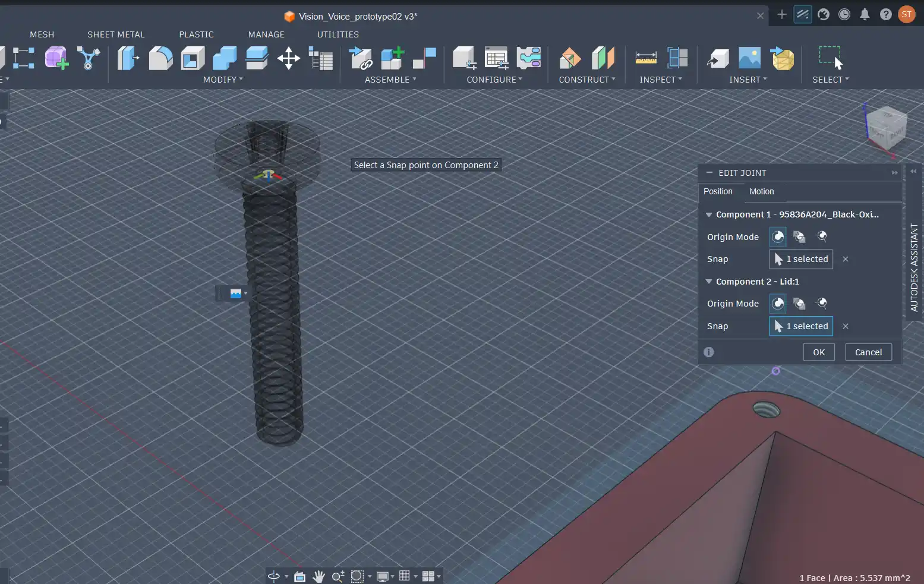Open the INSERT dropdown menu
This screenshot has width=924, height=584.
748,80
